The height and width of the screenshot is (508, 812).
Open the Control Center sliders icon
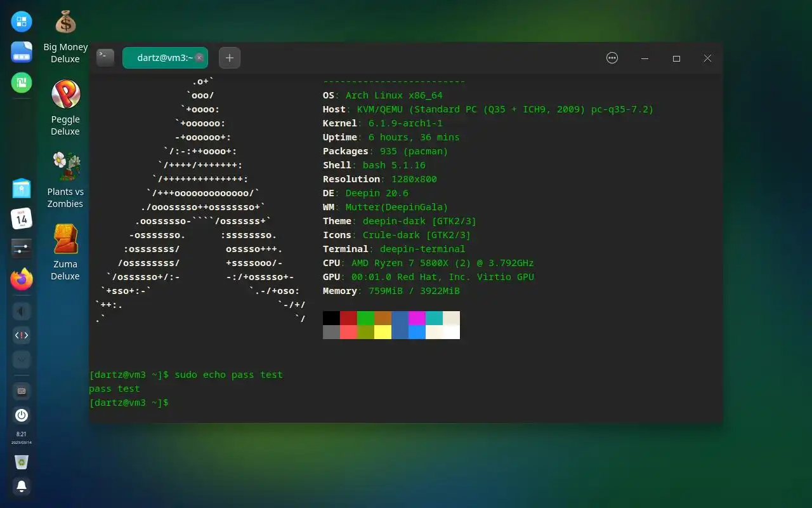click(x=22, y=248)
